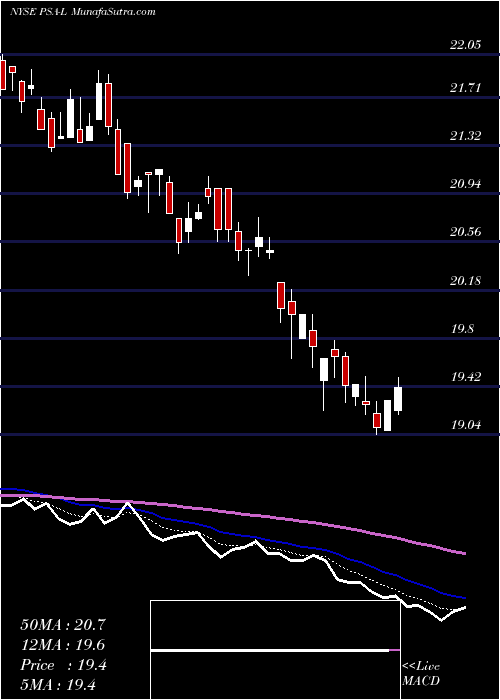Click the 5MA : 19.4 readout
Image resolution: width=500 pixels, height=700 pixels.
point(58,684)
